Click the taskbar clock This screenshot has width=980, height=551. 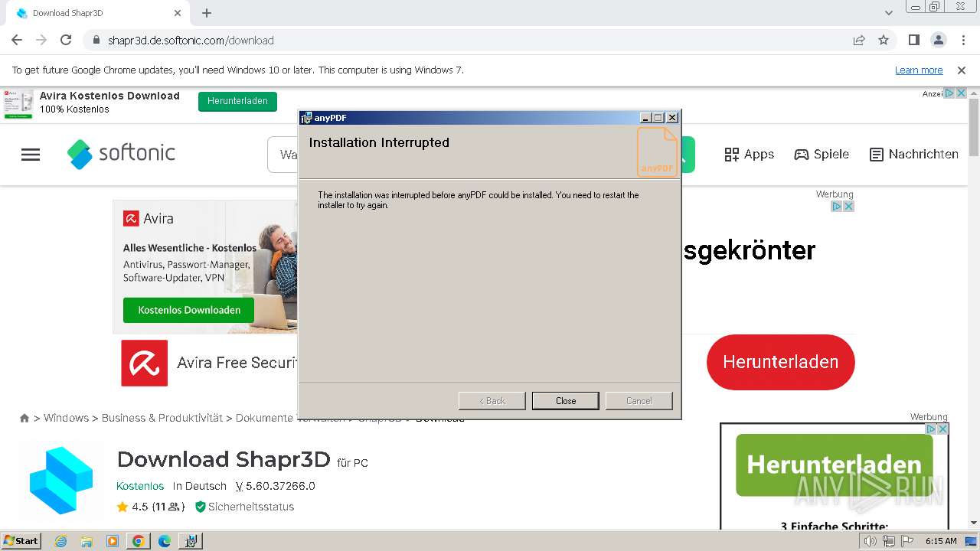click(x=941, y=541)
